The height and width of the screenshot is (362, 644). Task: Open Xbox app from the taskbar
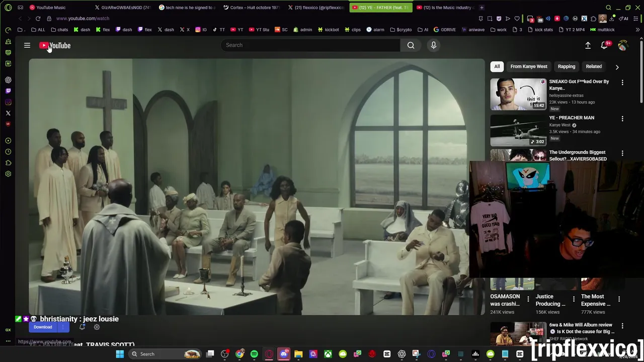[328, 354]
